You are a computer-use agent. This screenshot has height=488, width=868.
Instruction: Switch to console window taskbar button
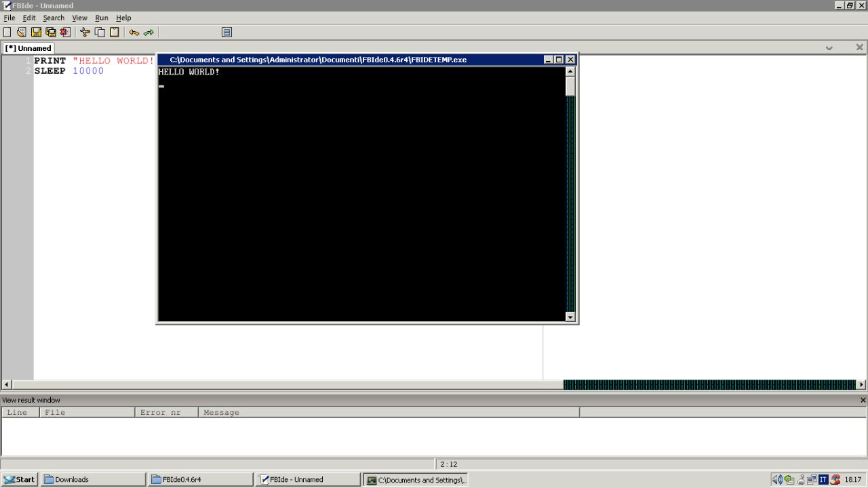[416, 479]
